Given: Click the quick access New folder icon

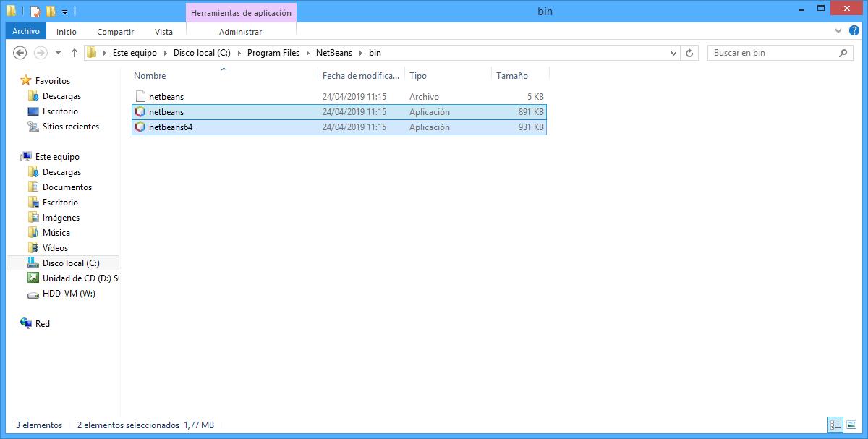Looking at the screenshot, I should (x=50, y=12).
